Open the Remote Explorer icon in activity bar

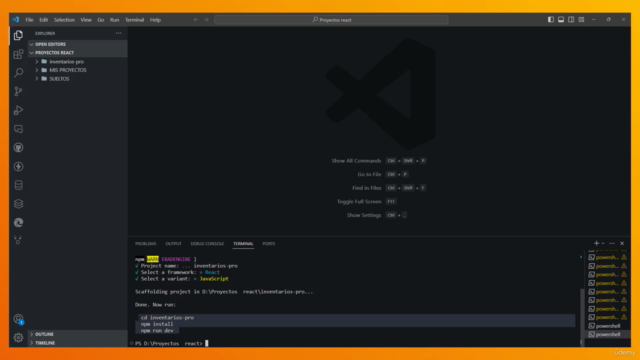pos(18,129)
